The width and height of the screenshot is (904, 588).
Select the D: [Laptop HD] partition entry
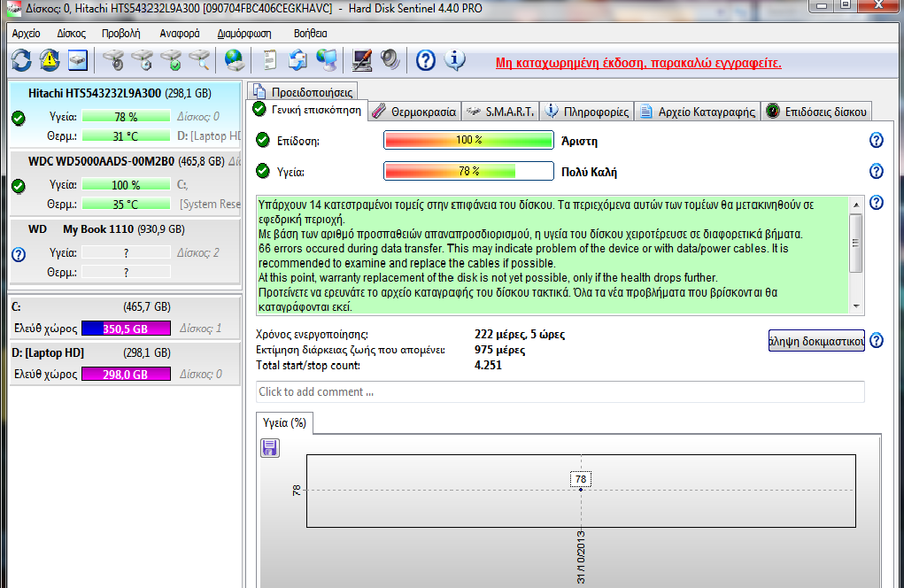click(x=125, y=363)
